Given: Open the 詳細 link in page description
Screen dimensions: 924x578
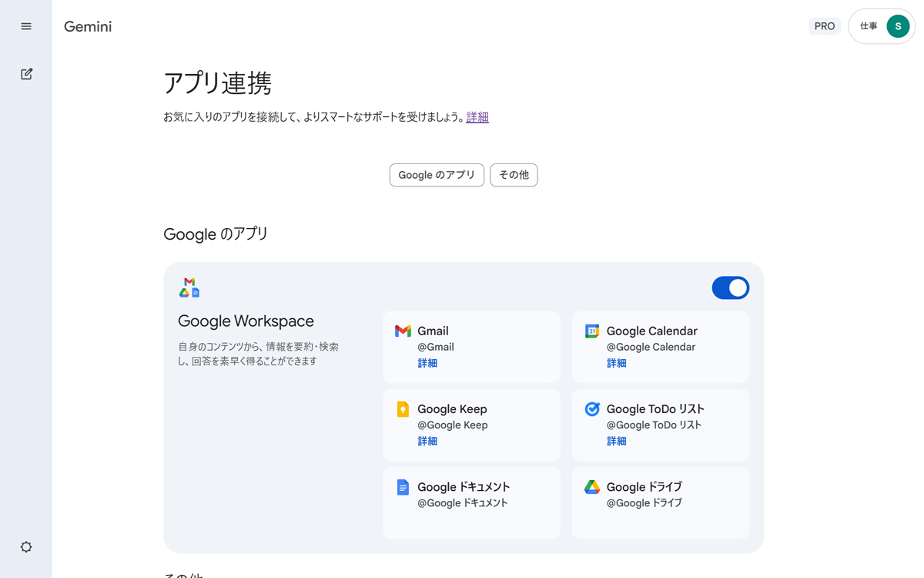Looking at the screenshot, I should coord(477,117).
